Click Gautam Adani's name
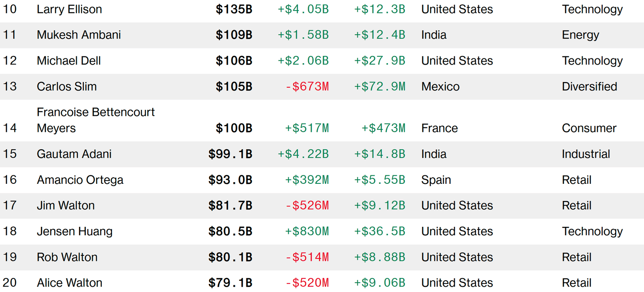The width and height of the screenshot is (644, 292). [x=74, y=154]
